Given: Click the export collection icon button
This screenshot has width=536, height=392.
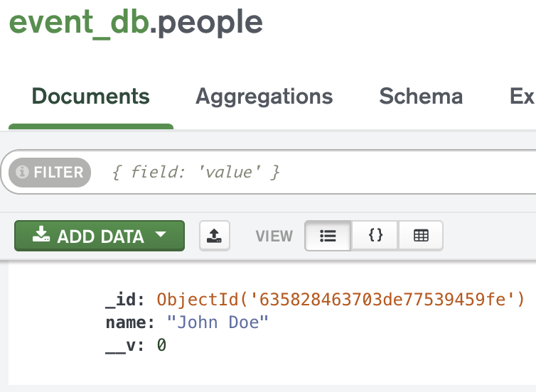Looking at the screenshot, I should (x=214, y=235).
